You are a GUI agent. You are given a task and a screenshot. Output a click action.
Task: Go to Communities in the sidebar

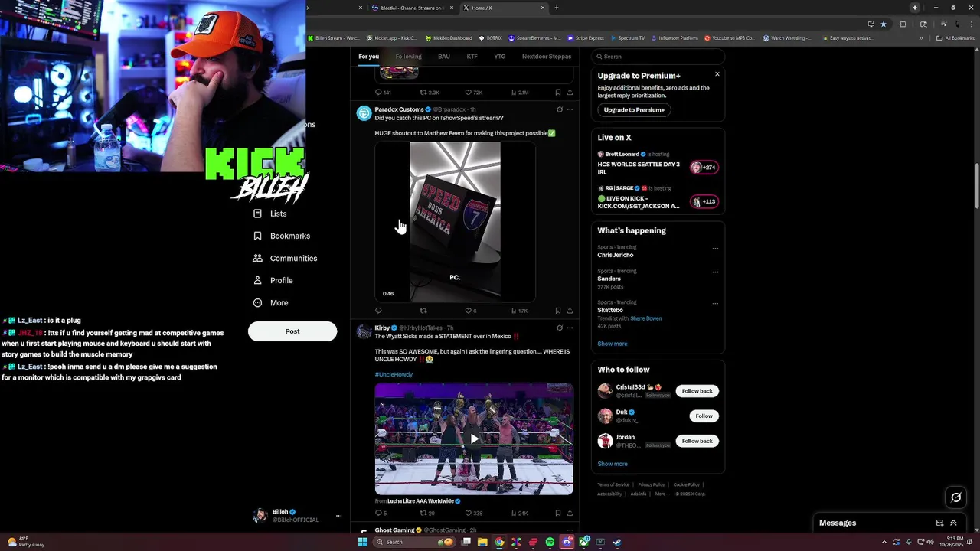click(x=285, y=258)
